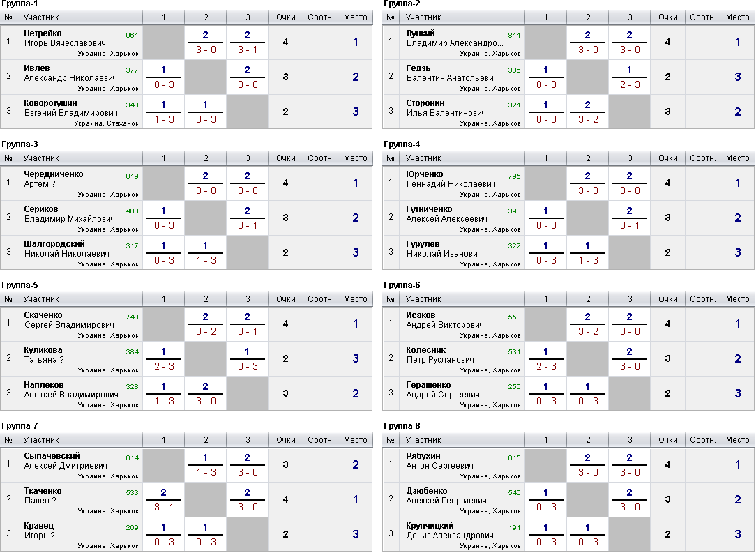756x553 pixels.
Task: Open player Чередниченко Артем in Группа-3
Action: pos(54,179)
